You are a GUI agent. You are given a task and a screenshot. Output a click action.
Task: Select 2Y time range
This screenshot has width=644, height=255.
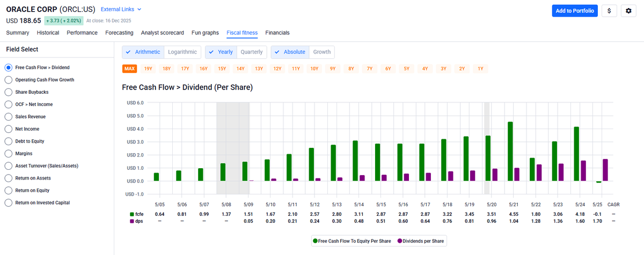coord(462,69)
